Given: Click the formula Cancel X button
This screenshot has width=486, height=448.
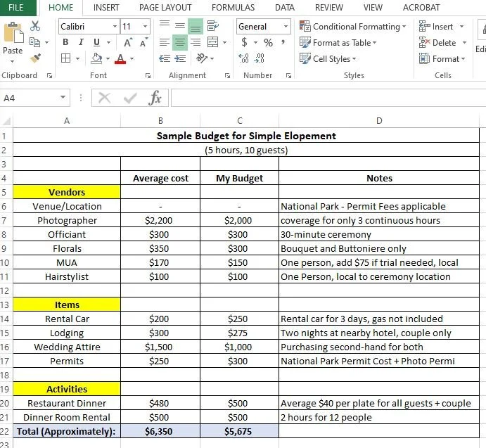Looking at the screenshot, I should point(104,98).
